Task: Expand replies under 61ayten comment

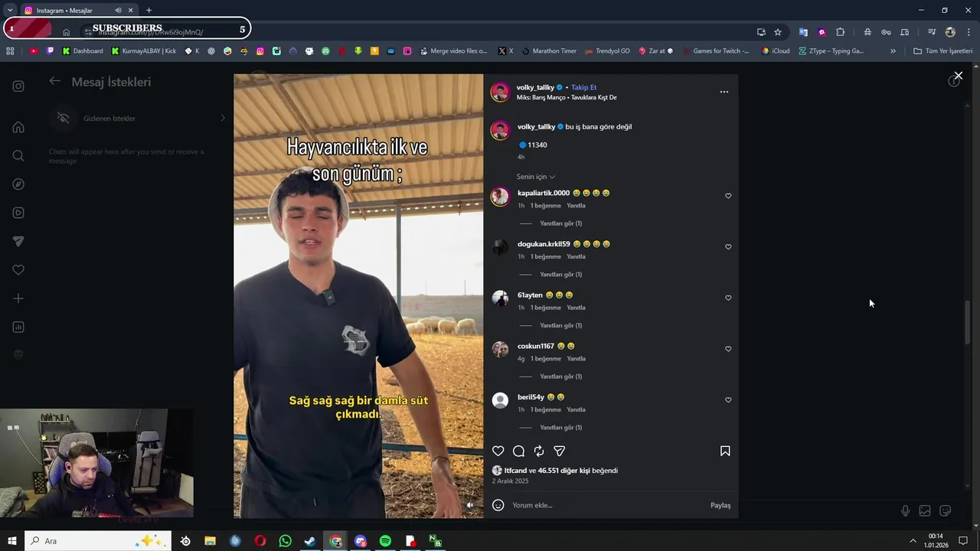Action: (x=560, y=325)
